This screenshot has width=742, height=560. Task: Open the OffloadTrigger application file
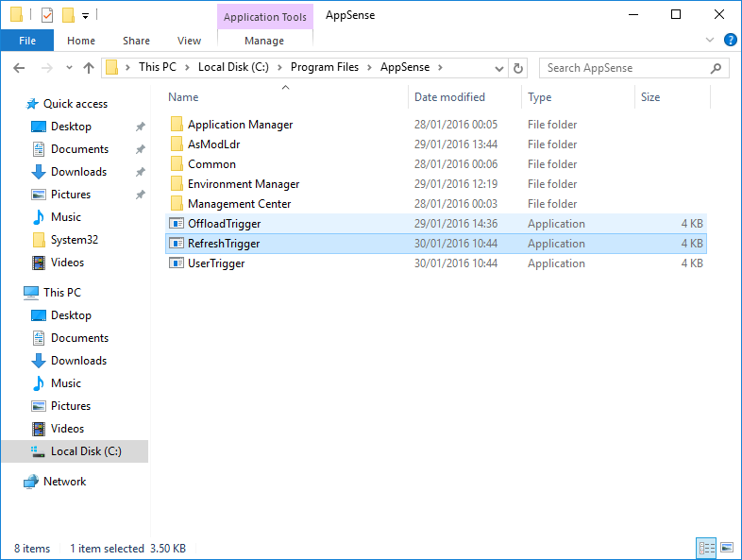point(224,224)
